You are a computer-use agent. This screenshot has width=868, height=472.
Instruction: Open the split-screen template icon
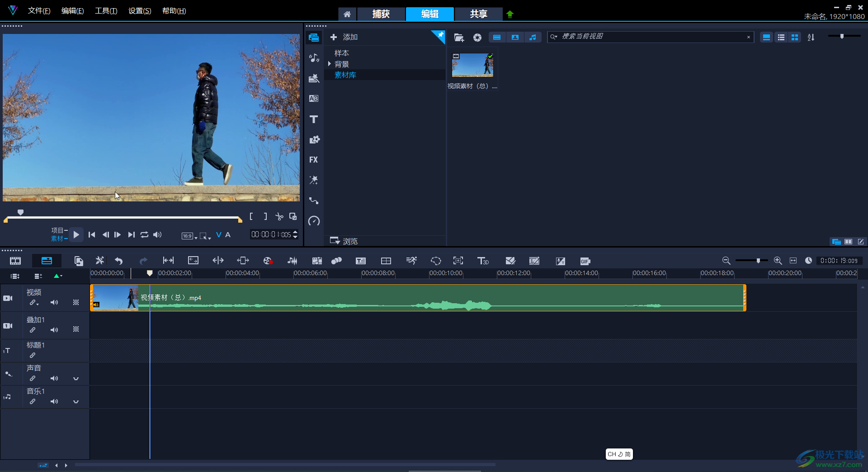(386, 261)
